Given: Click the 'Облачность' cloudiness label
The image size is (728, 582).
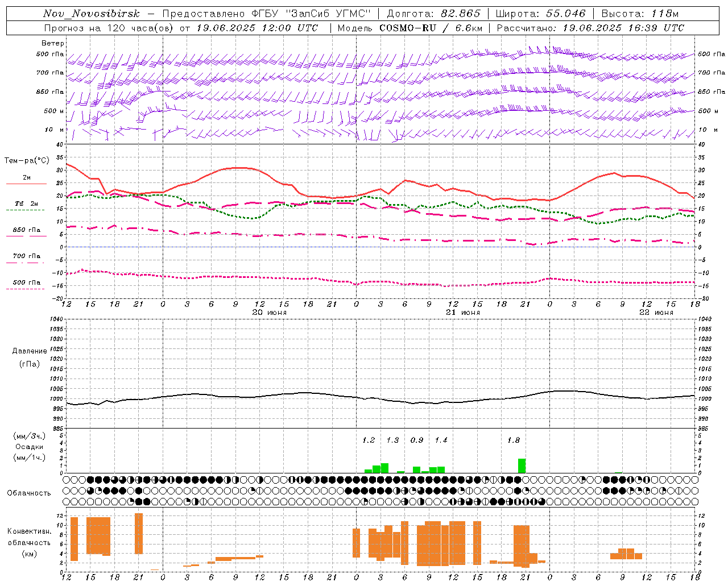Looking at the screenshot, I should (29, 493).
